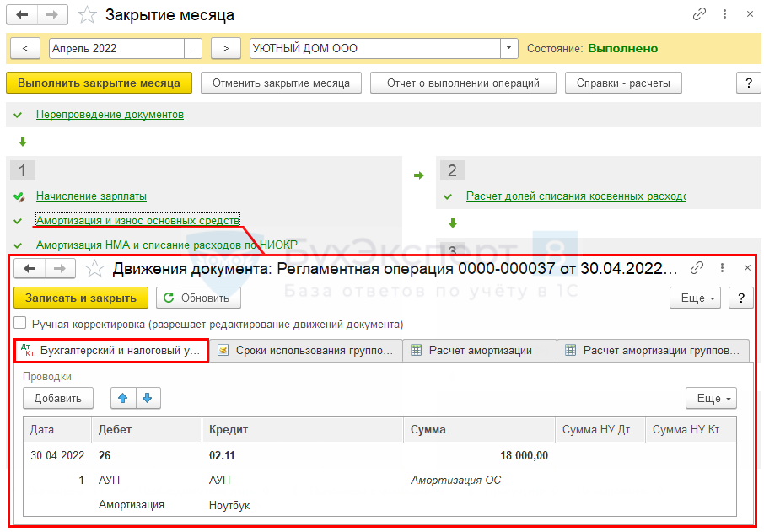Switch to Расчет амортизации tab

click(479, 351)
